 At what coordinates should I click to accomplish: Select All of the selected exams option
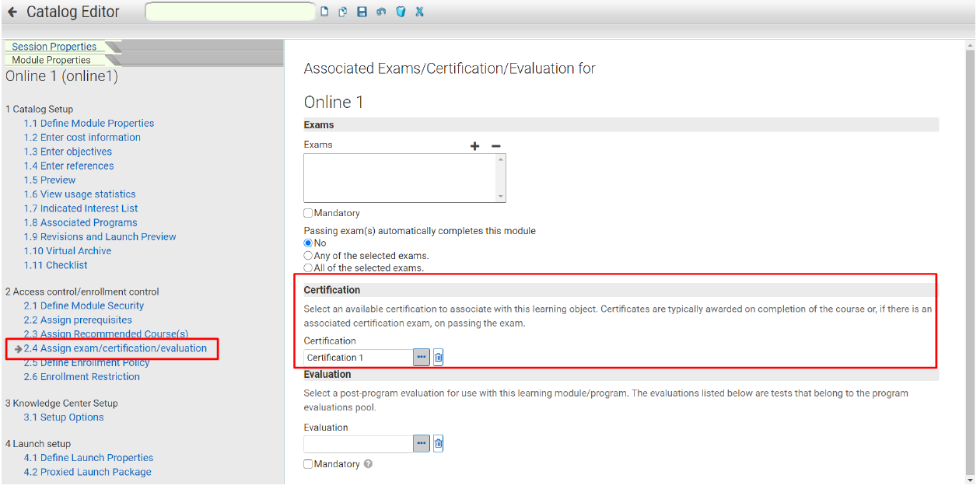(x=308, y=268)
